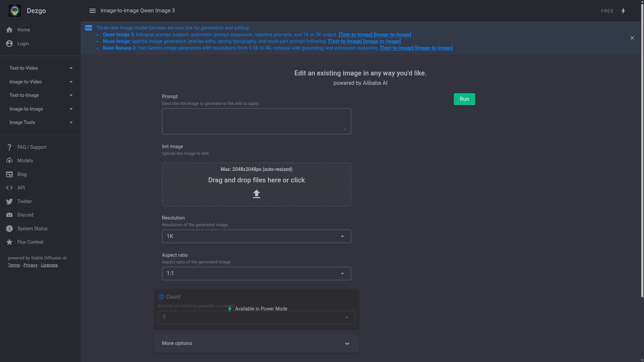Click the Login account icon
644x362 pixels.
[9, 44]
